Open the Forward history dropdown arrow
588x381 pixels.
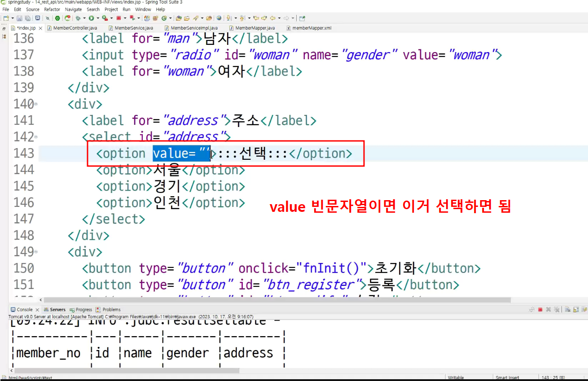(293, 18)
